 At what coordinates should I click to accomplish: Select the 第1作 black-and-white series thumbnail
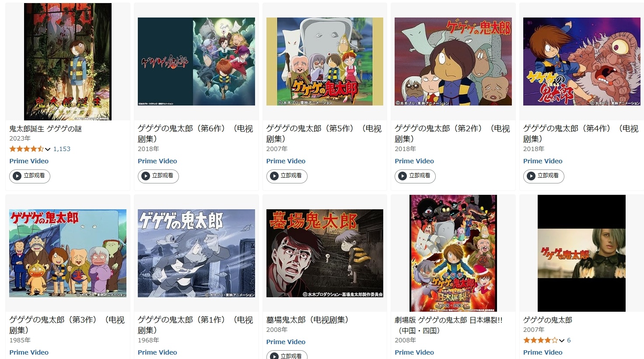tap(196, 253)
